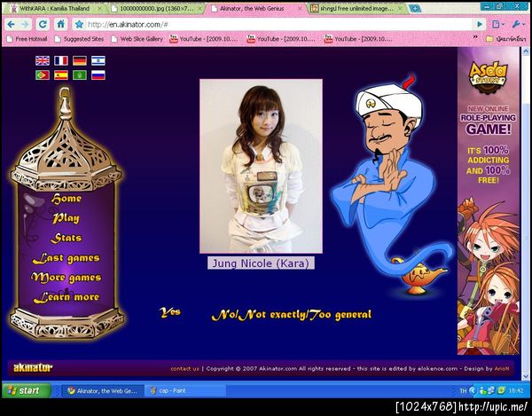532x416 pixels.
Task: Answer No/Not exactly/Too general
Action: coord(292,315)
